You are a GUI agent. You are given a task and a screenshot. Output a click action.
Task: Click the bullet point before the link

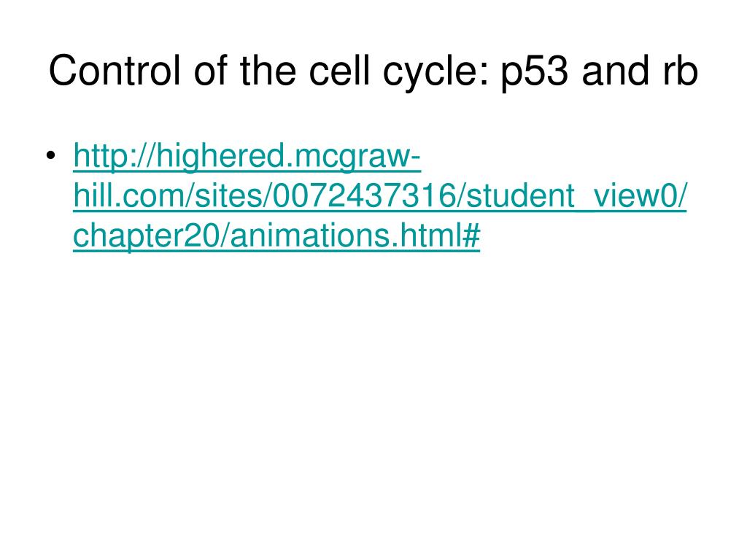click(51, 156)
